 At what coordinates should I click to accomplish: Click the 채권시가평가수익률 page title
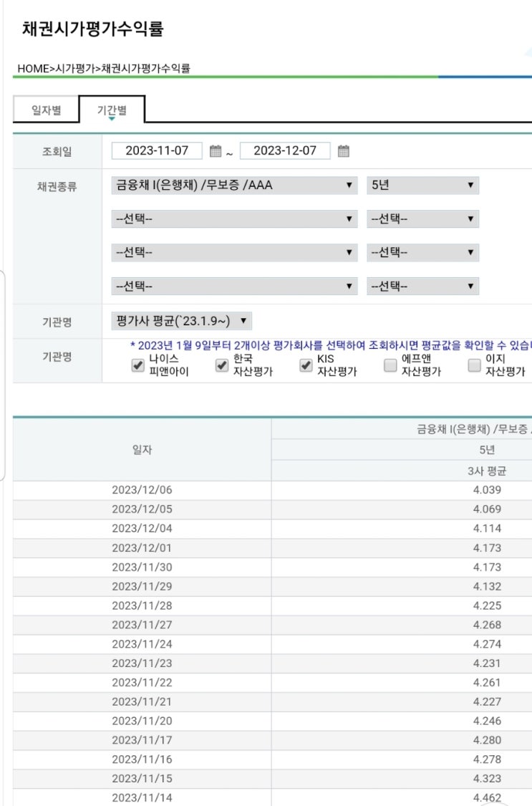point(93,28)
